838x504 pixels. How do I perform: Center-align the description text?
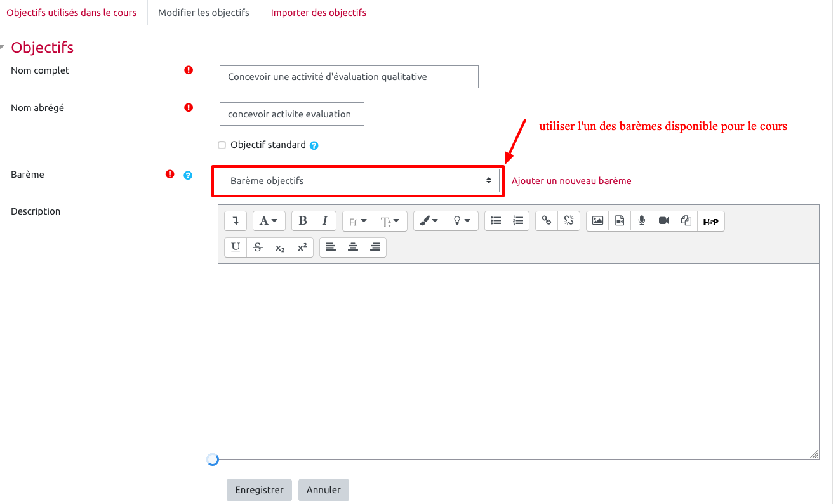pos(353,248)
